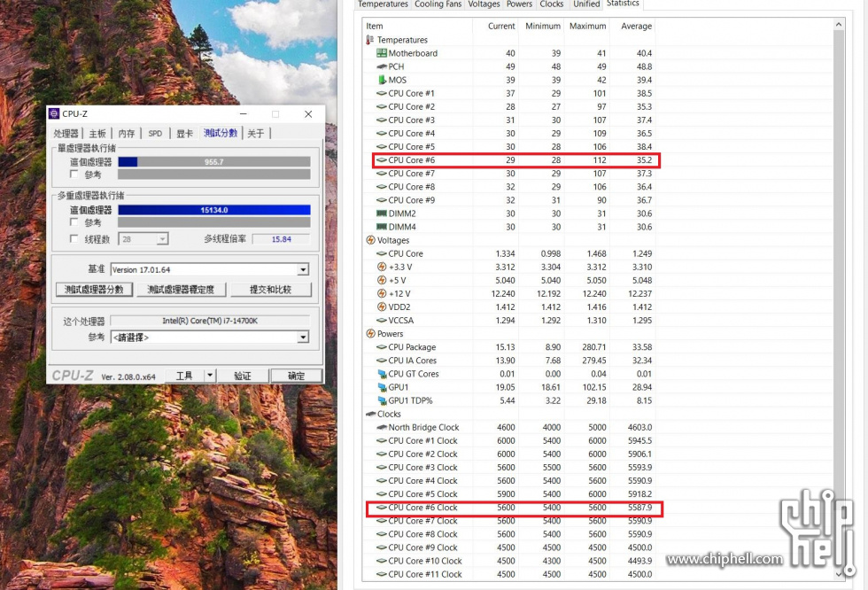The width and height of the screenshot is (868, 590).
Task: Open the 内存 tab in CPU-Z
Action: [x=127, y=133]
